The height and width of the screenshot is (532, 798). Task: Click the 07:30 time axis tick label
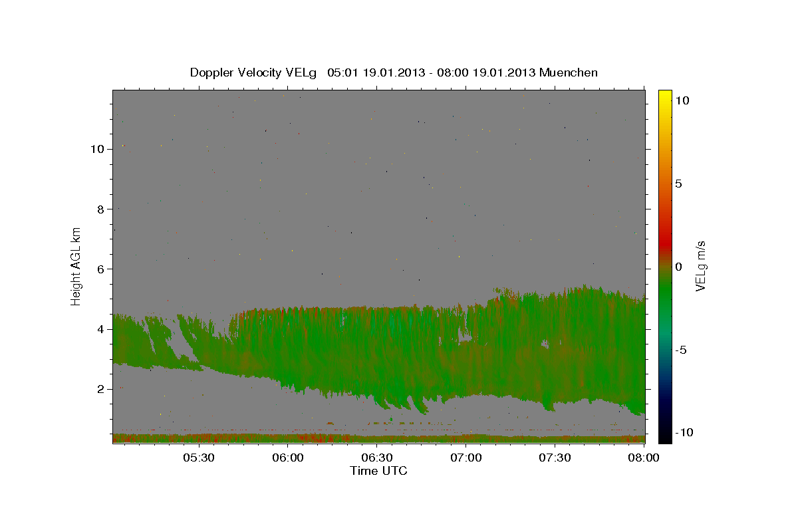(555, 458)
